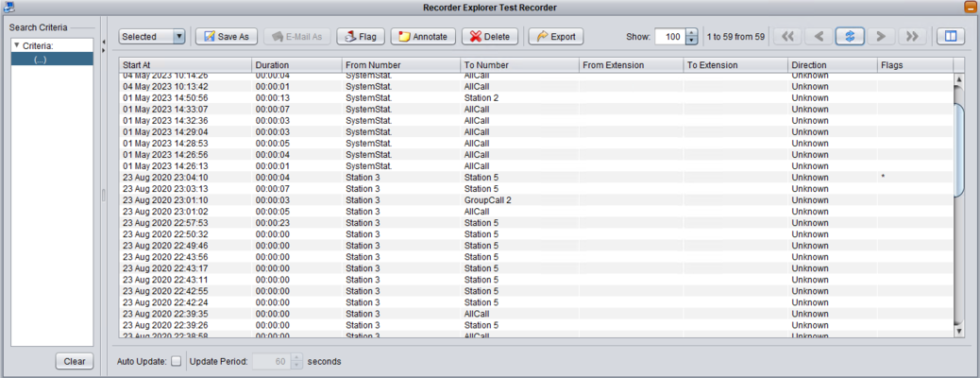Image resolution: width=980 pixels, height=378 pixels.
Task: Click the From Extension column header
Action: (632, 65)
